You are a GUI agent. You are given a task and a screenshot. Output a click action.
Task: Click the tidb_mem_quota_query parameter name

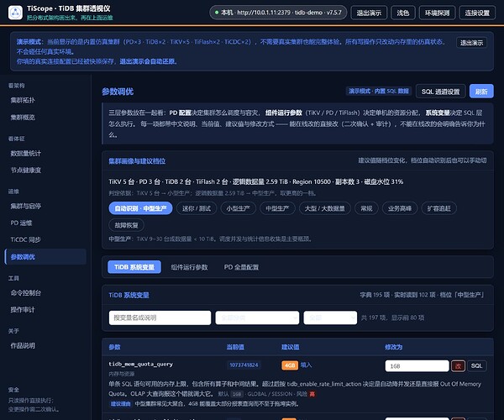[x=141, y=364]
